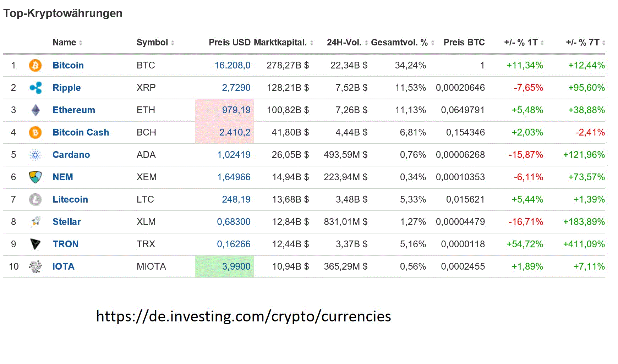This screenshot has width=618, height=364.
Task: Sort by 24H-Vol column arrows
Action: pyautogui.click(x=367, y=43)
